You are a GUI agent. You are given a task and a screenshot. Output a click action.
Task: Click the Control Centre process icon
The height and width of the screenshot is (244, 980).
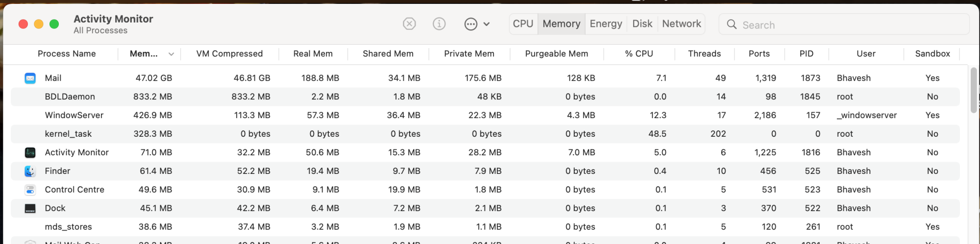click(30, 190)
